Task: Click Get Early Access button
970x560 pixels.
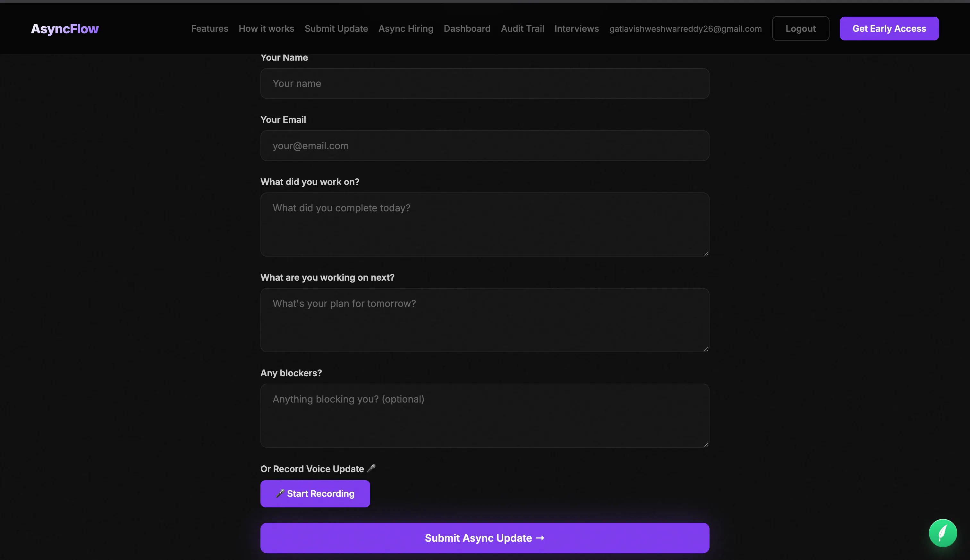Action: [889, 29]
